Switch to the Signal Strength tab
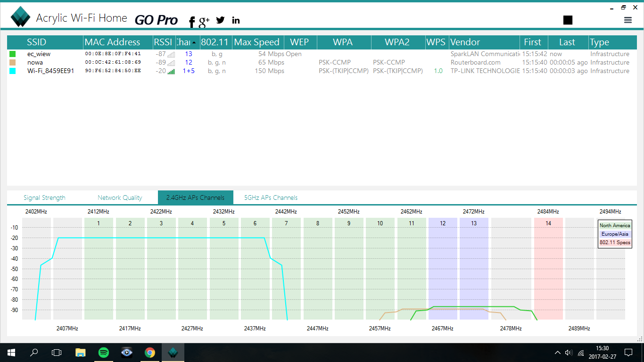This screenshot has height=362, width=644. [44, 197]
